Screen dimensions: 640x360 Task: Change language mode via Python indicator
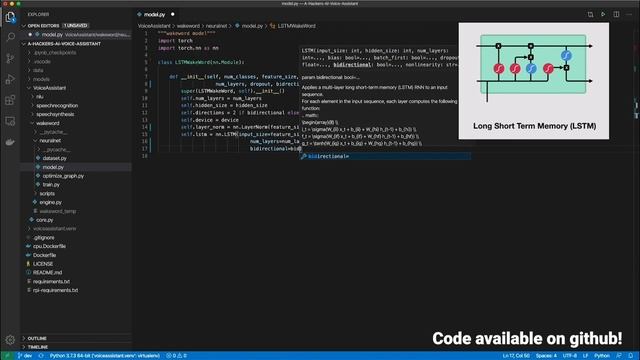click(602, 356)
